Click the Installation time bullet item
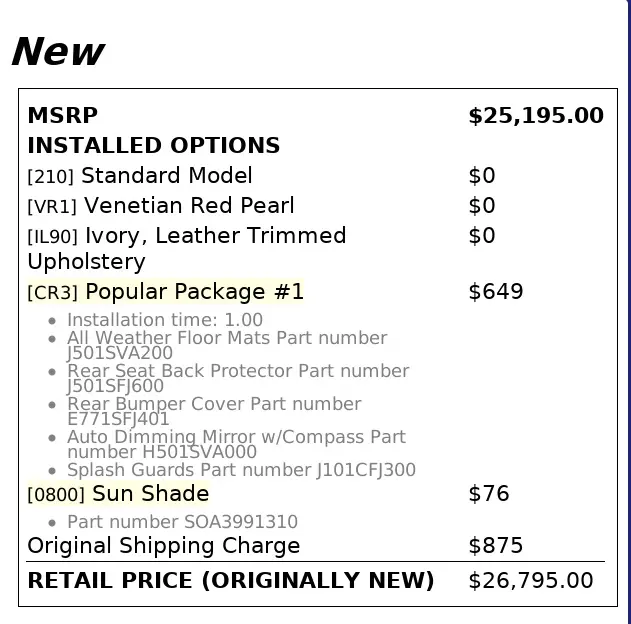This screenshot has height=624, width=631. [165, 320]
